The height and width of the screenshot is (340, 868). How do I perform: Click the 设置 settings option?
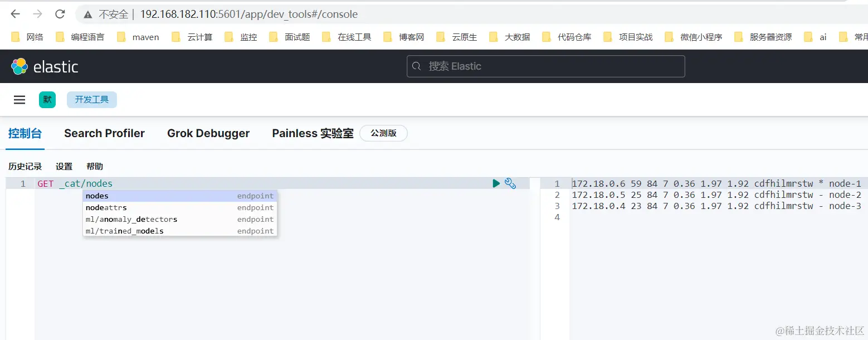point(64,166)
